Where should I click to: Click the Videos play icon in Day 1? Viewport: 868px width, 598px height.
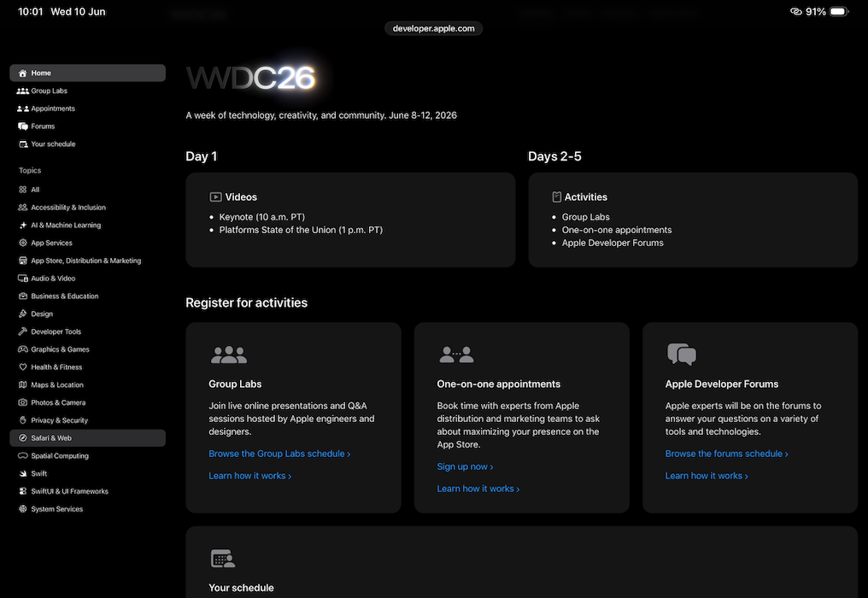215,197
